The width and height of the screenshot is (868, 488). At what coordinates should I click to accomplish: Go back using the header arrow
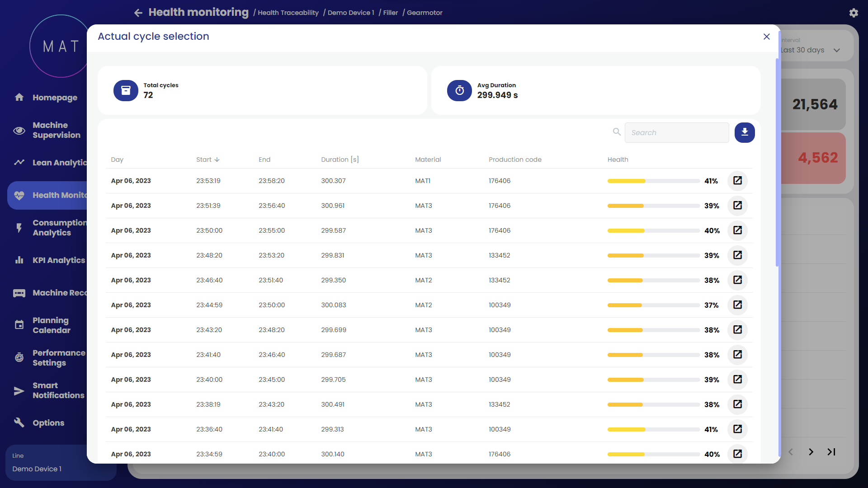point(138,13)
